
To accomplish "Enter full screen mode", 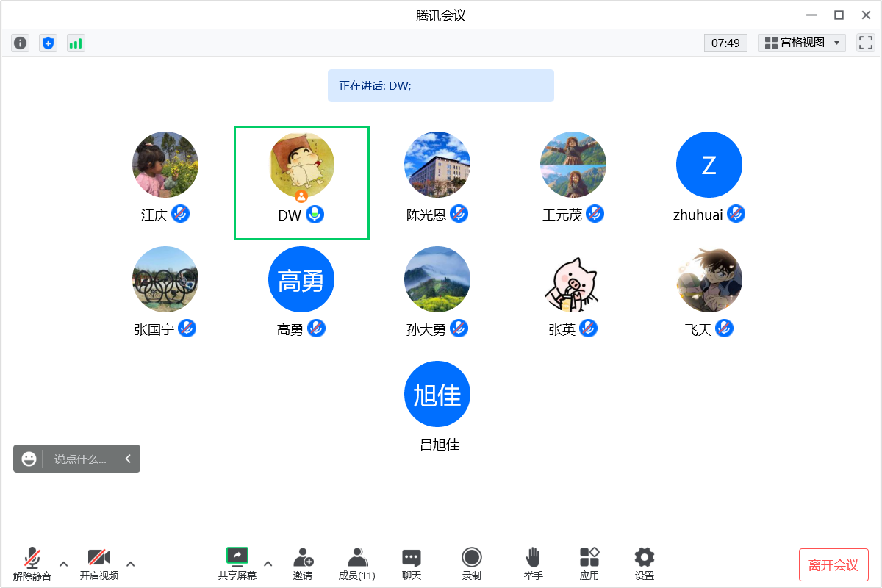I will tap(865, 43).
